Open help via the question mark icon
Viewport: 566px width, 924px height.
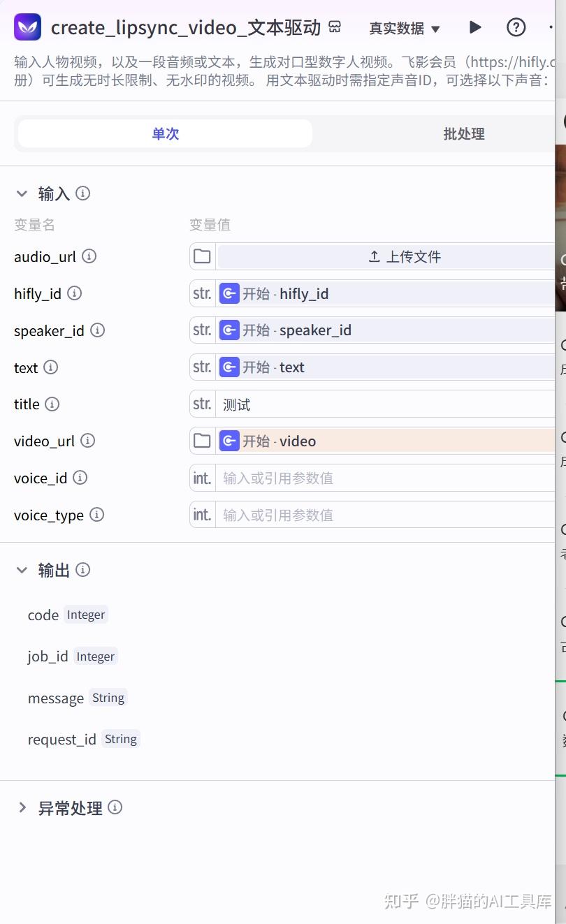point(516,27)
